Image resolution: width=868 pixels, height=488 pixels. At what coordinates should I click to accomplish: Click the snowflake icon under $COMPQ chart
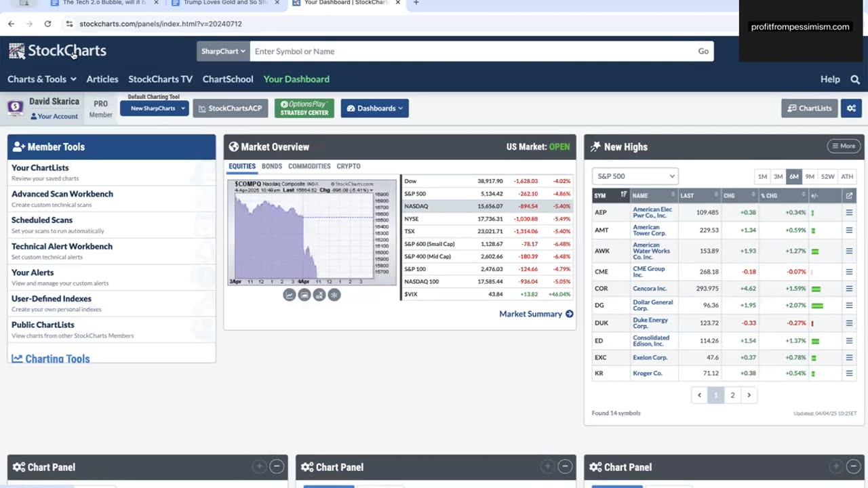334,295
